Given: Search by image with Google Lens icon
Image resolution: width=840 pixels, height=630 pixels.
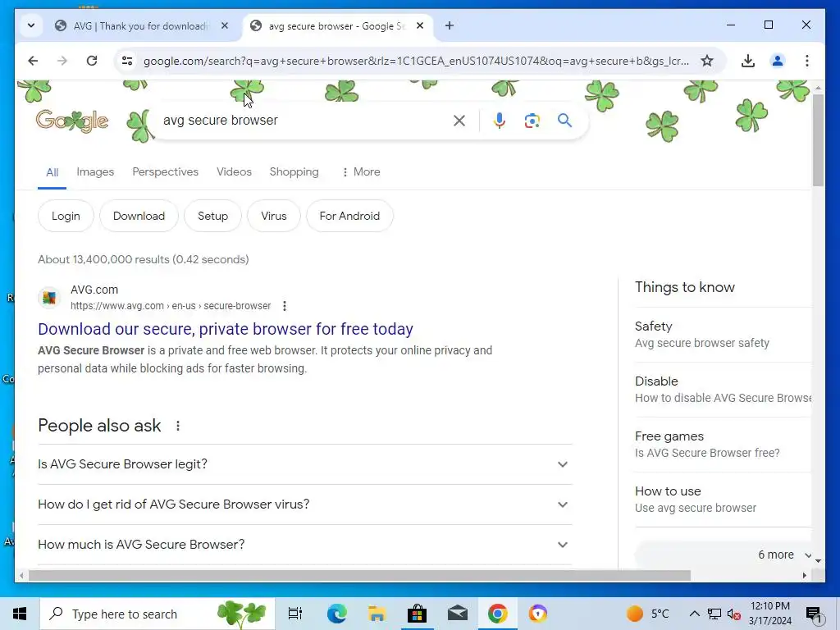Looking at the screenshot, I should pyautogui.click(x=532, y=121).
